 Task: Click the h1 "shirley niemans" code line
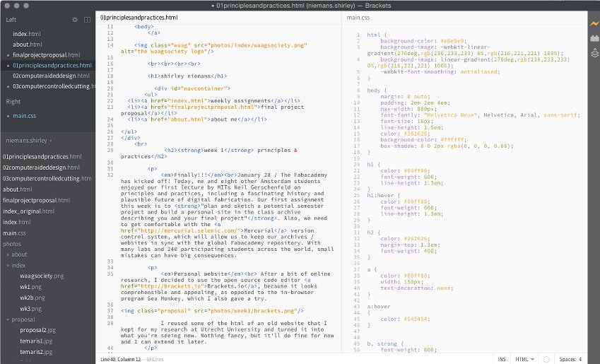tap(187, 76)
